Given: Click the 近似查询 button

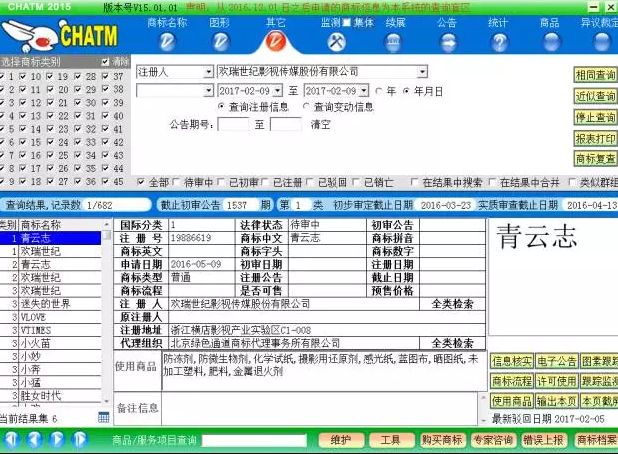Looking at the screenshot, I should [595, 96].
